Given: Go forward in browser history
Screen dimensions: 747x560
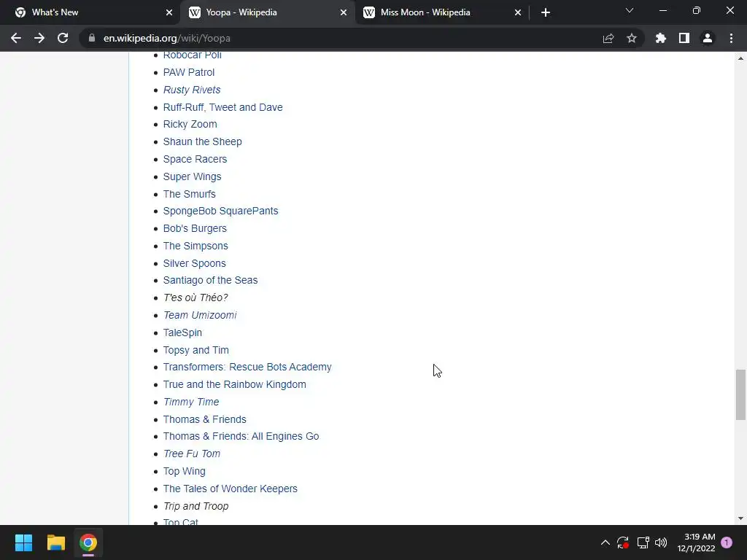Looking at the screenshot, I should coord(39,38).
